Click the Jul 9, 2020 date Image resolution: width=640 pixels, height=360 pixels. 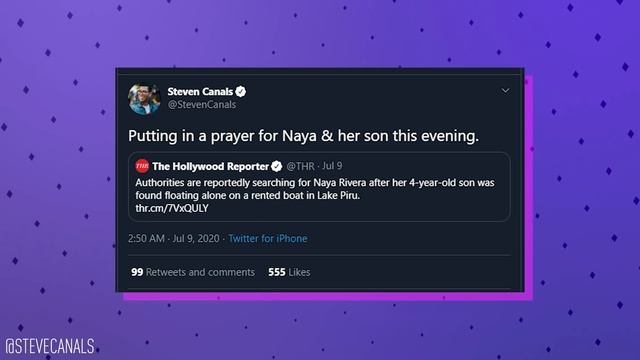196,238
